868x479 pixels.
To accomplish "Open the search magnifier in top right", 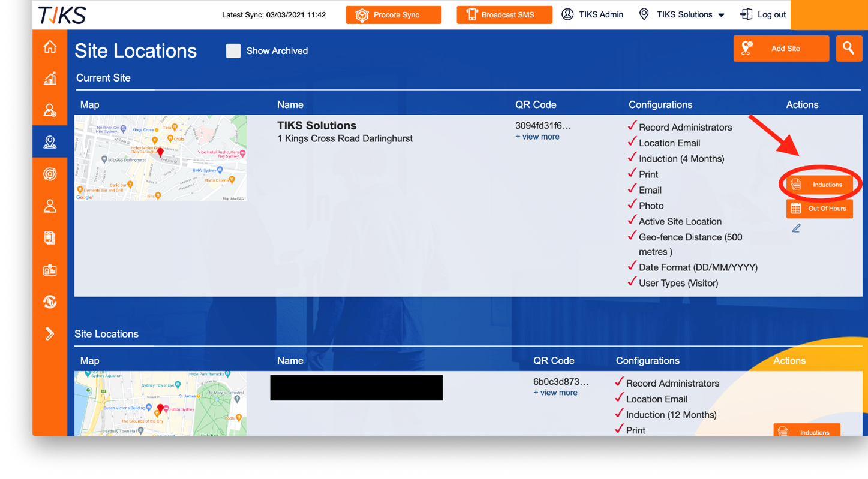I will (x=849, y=48).
